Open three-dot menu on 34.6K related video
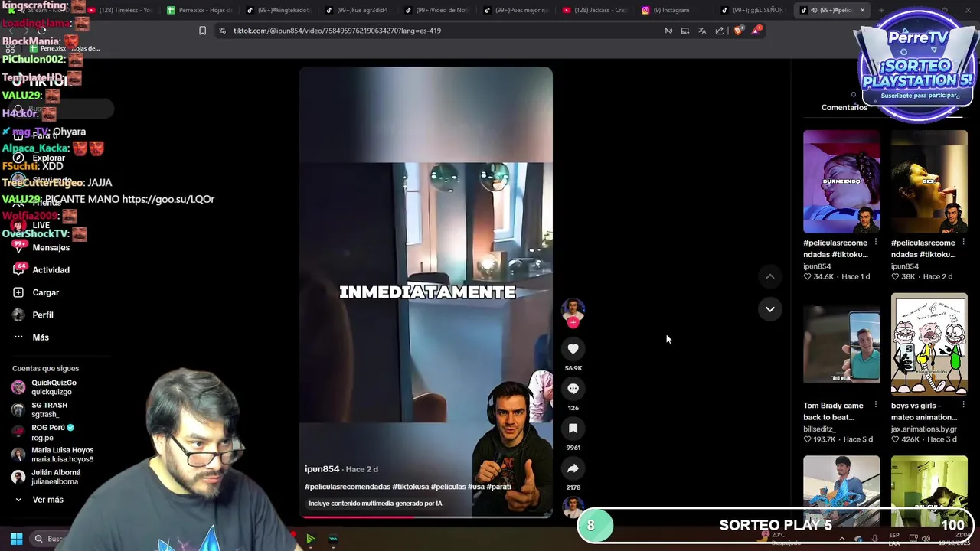Viewport: 980px width, 551px height. [x=875, y=243]
